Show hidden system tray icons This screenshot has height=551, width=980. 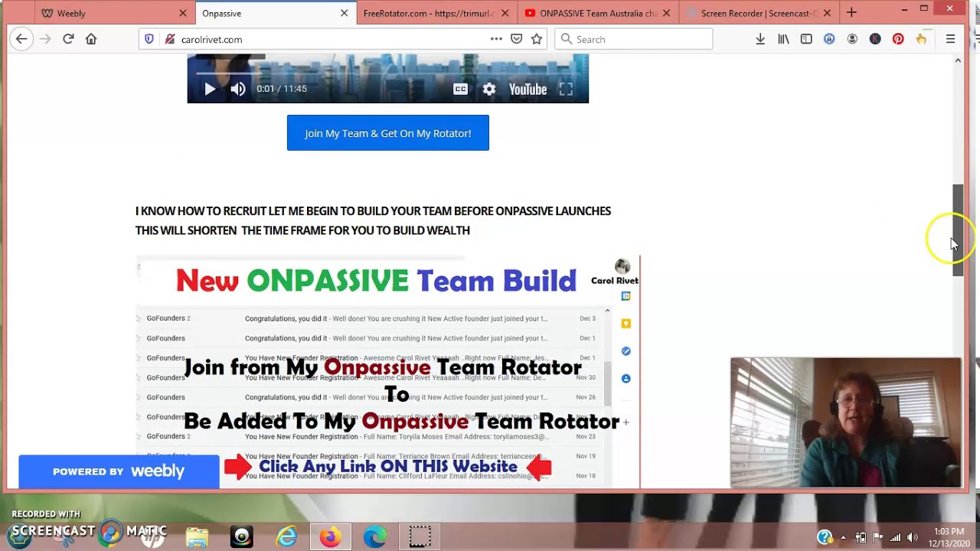[843, 537]
